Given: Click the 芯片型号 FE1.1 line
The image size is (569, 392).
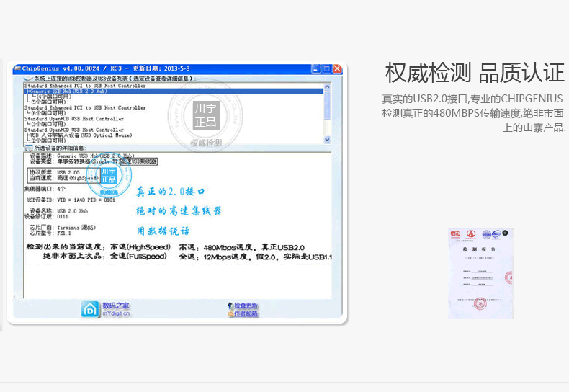Looking at the screenshot, I should [x=50, y=233].
